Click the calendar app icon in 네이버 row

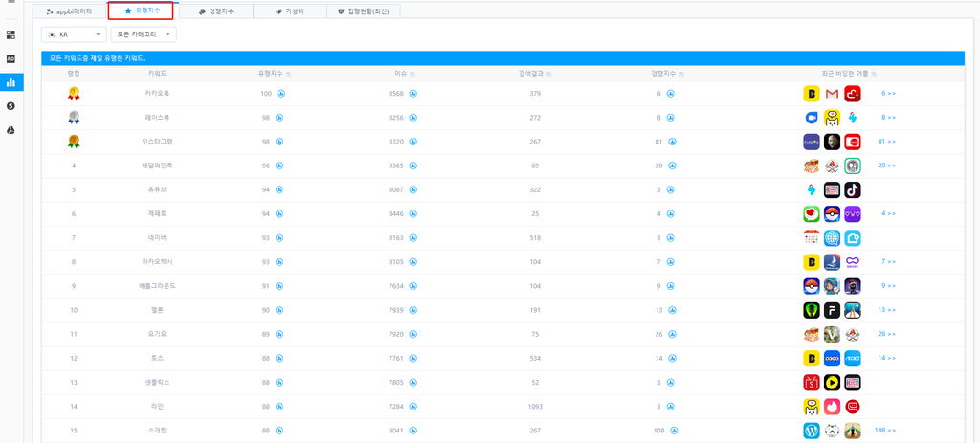(x=812, y=238)
